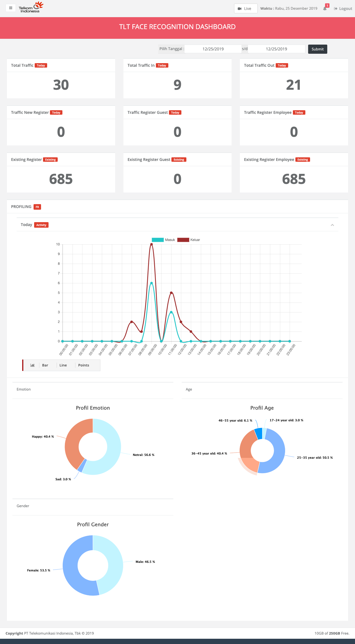Collapse the Today Activity panel chevron
The height and width of the screenshot is (644, 355).
332,225
